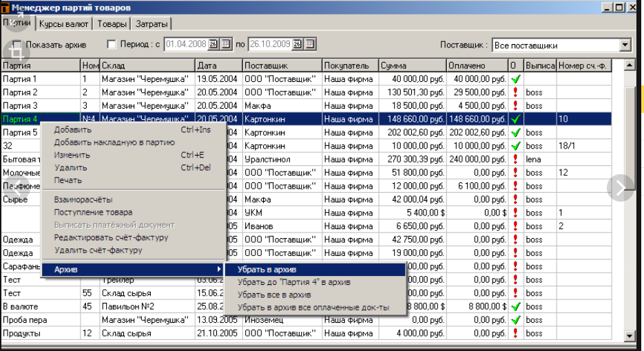The height and width of the screenshot is (351, 644).
Task: Click the application icon in the title bar
Action: (x=6, y=6)
